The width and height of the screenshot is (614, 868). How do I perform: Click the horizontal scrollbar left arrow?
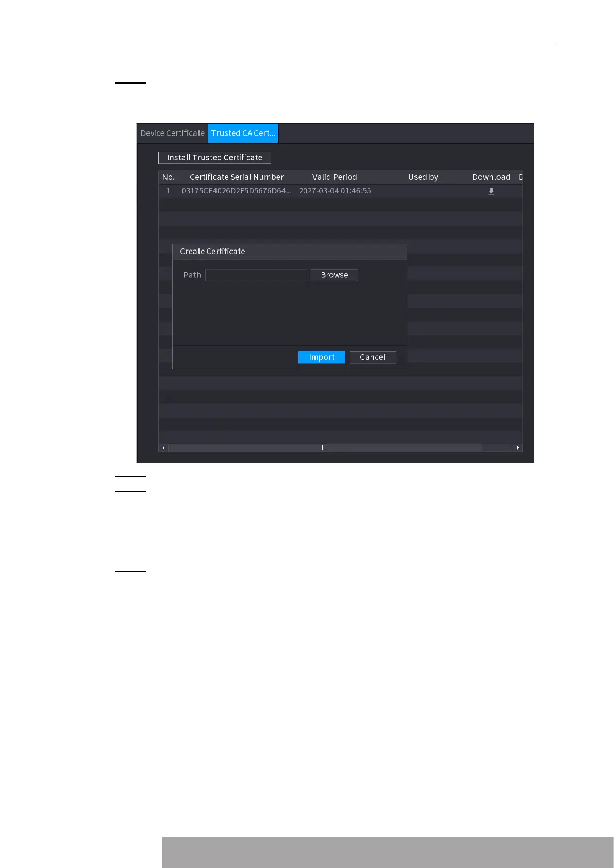163,448
